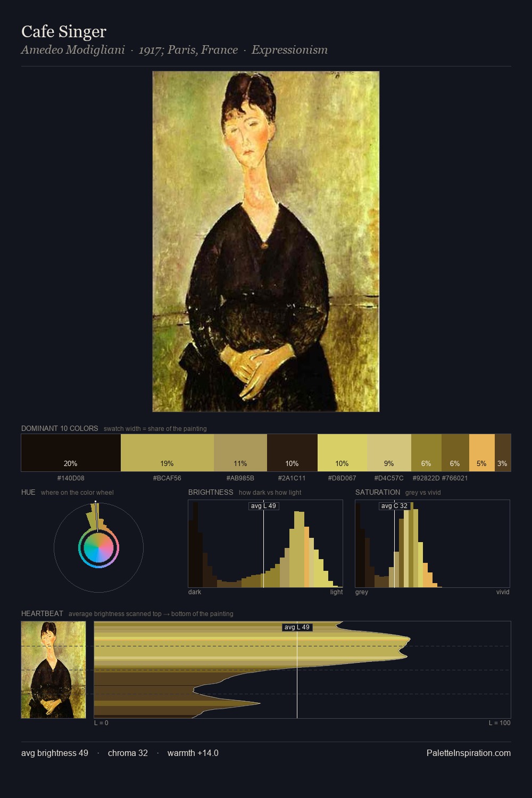This screenshot has width=532, height=798.
Task: Open the small heartbeat painting thumbnail
Action: tap(53, 670)
